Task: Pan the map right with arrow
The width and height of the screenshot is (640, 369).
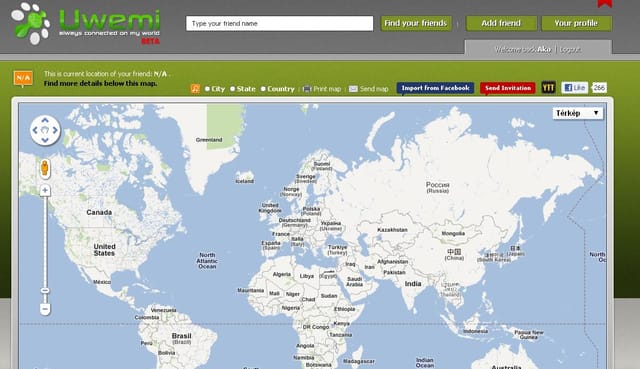Action: point(55,130)
